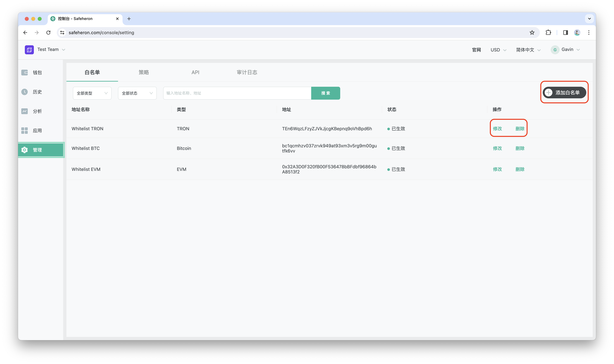This screenshot has width=614, height=364.
Task: Expand the 全部状态 status filter dropdown
Action: pos(137,93)
